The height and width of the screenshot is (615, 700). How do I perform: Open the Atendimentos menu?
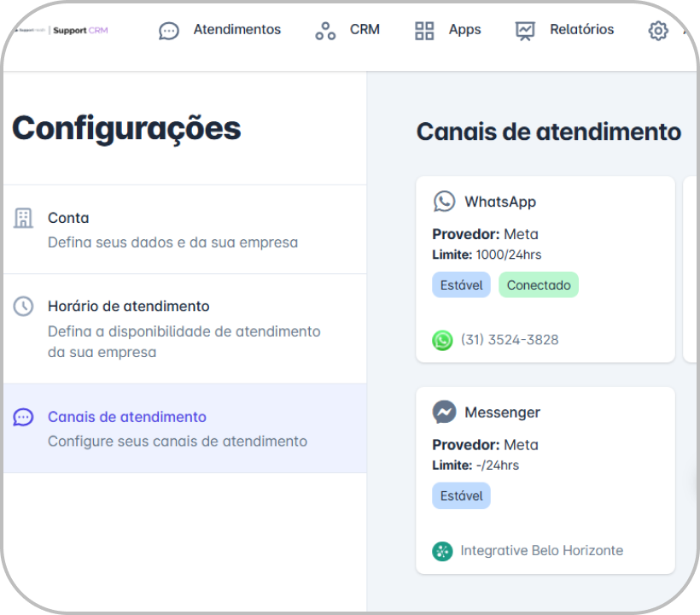[x=236, y=30]
